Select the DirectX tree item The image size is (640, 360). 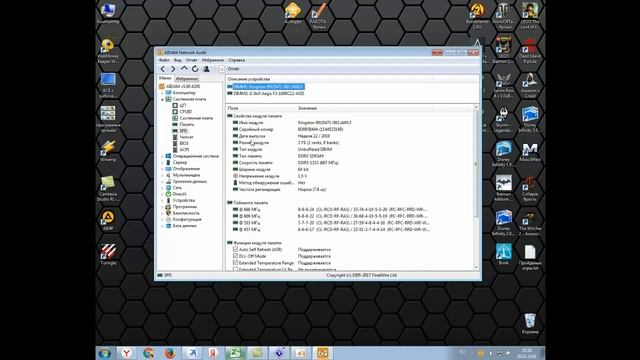176,194
